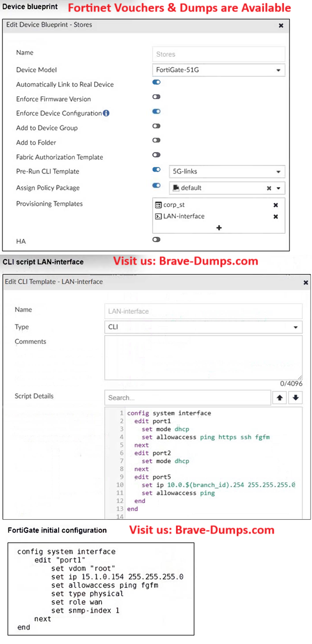Close the Edit CLI Template dialog
The image size is (312, 644).
tap(306, 282)
